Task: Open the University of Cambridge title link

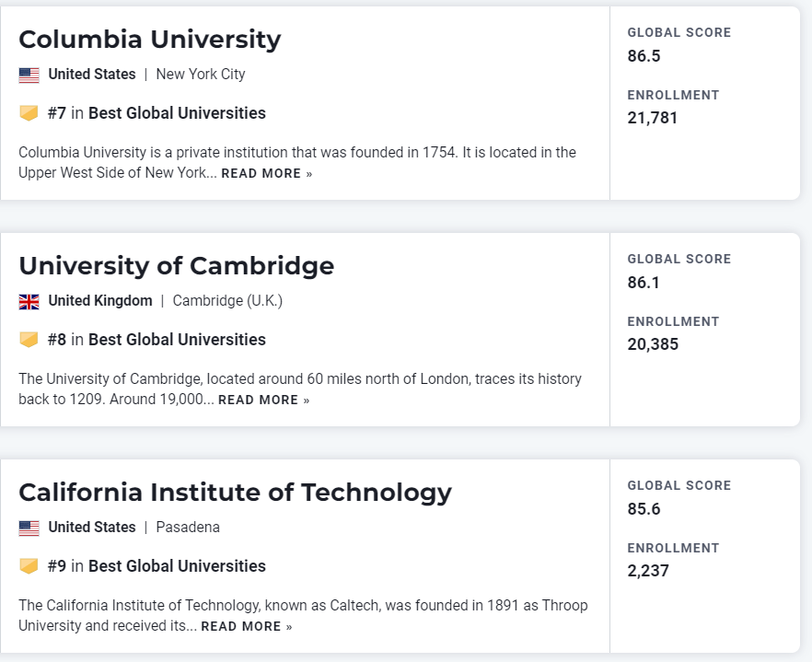Action: (176, 266)
